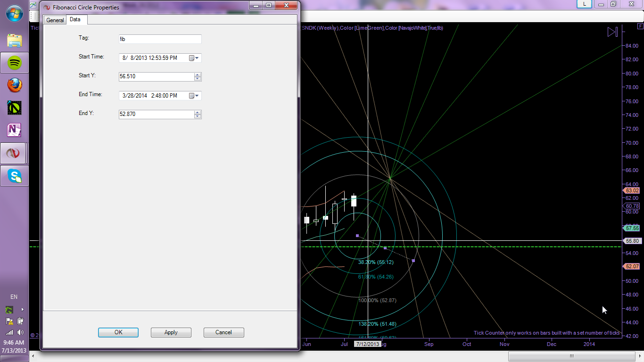Launch Spotify from the taskbar
Viewport: 644px width, 362px height.
point(15,63)
